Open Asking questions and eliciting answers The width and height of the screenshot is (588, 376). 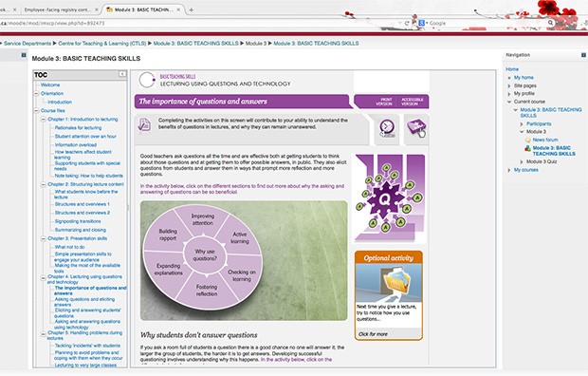pos(84,302)
